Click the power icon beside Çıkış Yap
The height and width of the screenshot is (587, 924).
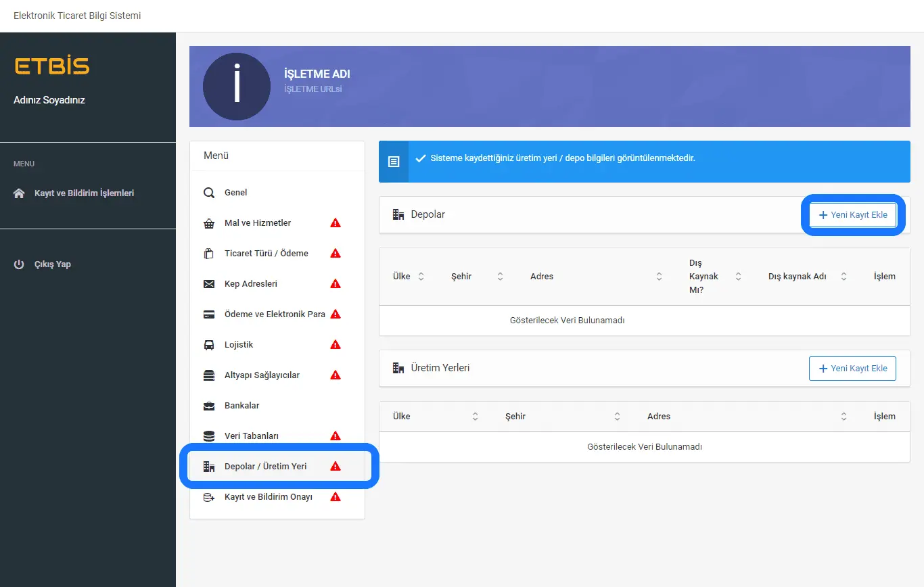click(19, 264)
